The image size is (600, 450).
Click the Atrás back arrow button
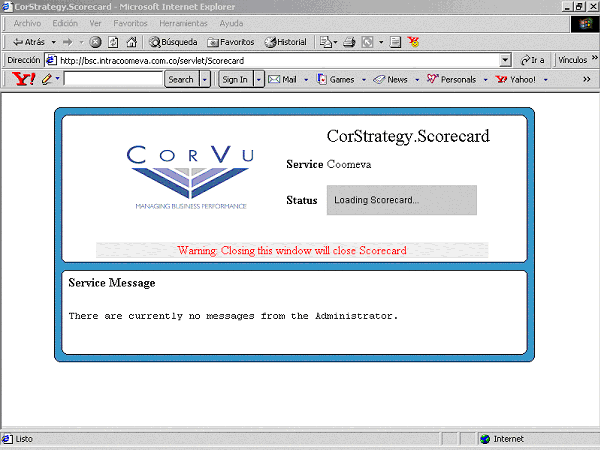point(28,42)
